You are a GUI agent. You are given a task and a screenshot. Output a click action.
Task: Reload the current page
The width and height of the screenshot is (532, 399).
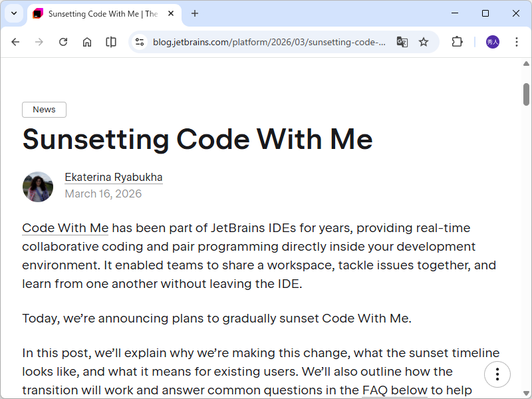pyautogui.click(x=63, y=42)
